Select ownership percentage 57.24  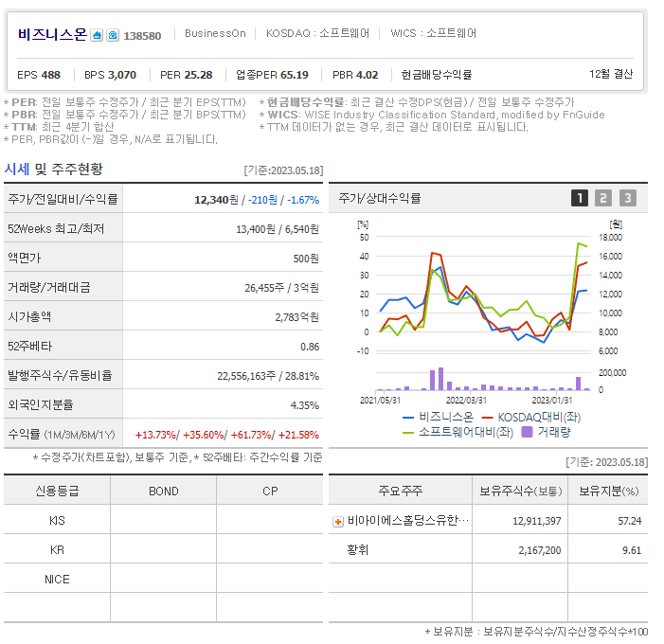629,521
